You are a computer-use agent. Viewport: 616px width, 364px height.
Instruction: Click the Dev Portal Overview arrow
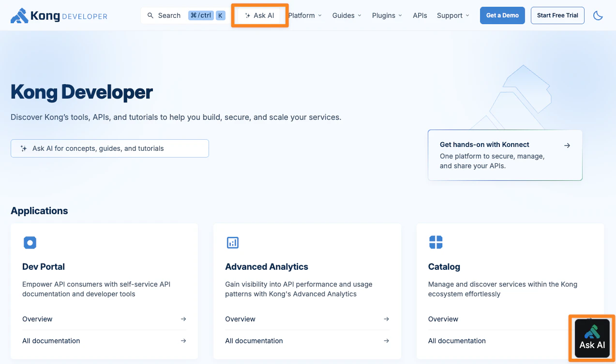tap(183, 319)
